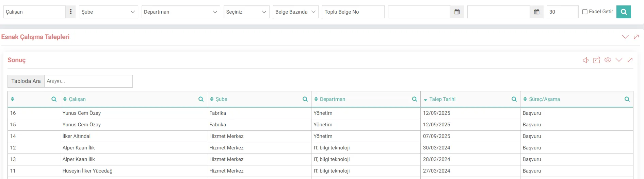This screenshot has width=644, height=179.
Task: Open the Şube dropdown
Action: click(x=108, y=12)
